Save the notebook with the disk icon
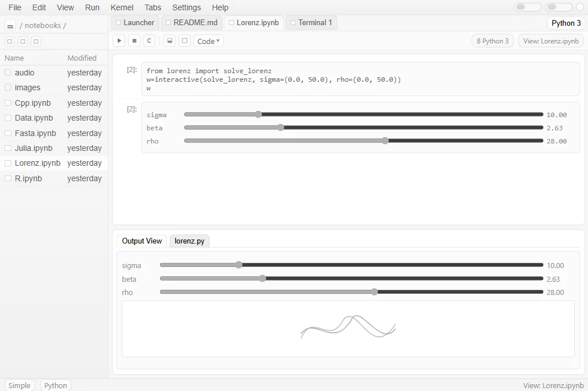This screenshot has height=391, width=588. point(169,41)
